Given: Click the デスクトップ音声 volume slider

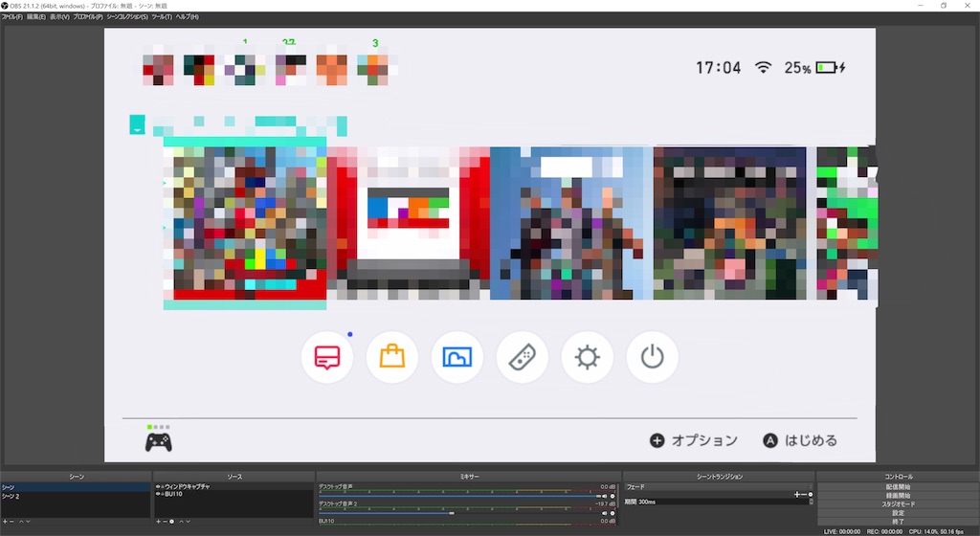Looking at the screenshot, I should (459, 496).
